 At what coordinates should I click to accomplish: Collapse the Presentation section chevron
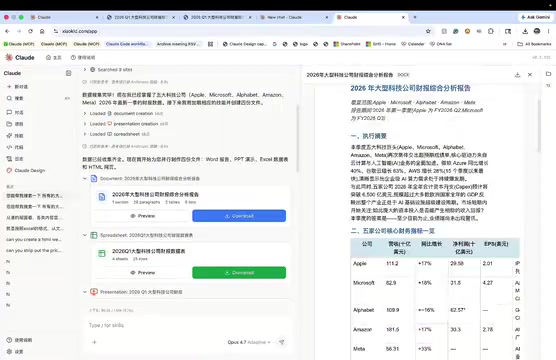(85, 292)
